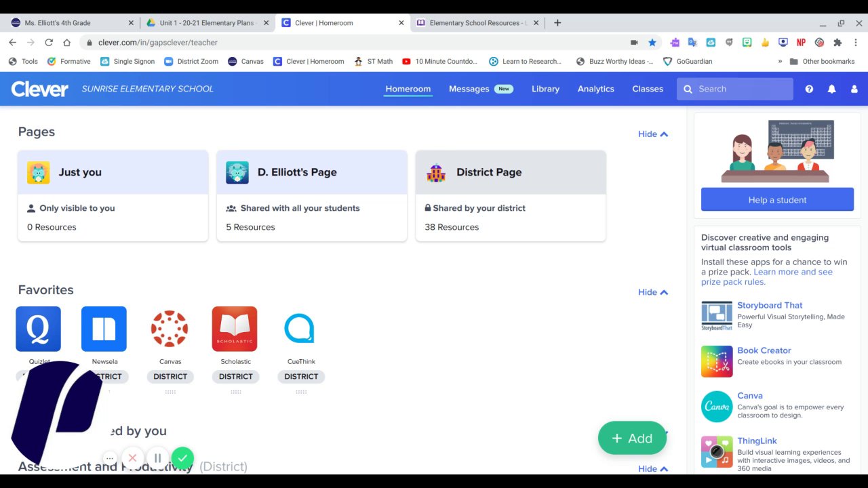
Task: Open the Canva text link
Action: click(x=750, y=395)
